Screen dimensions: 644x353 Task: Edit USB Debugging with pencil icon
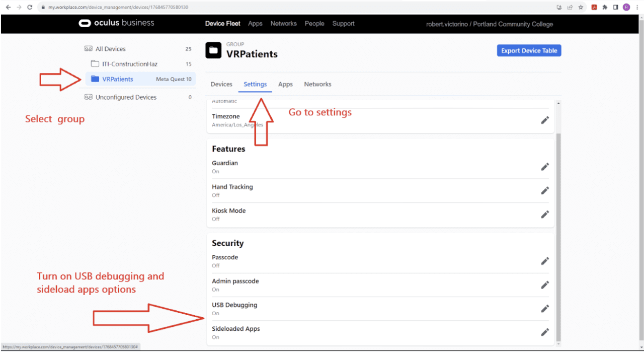click(544, 309)
